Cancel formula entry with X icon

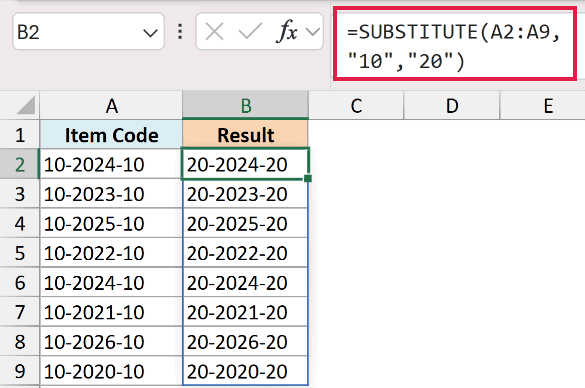pyautogui.click(x=215, y=32)
